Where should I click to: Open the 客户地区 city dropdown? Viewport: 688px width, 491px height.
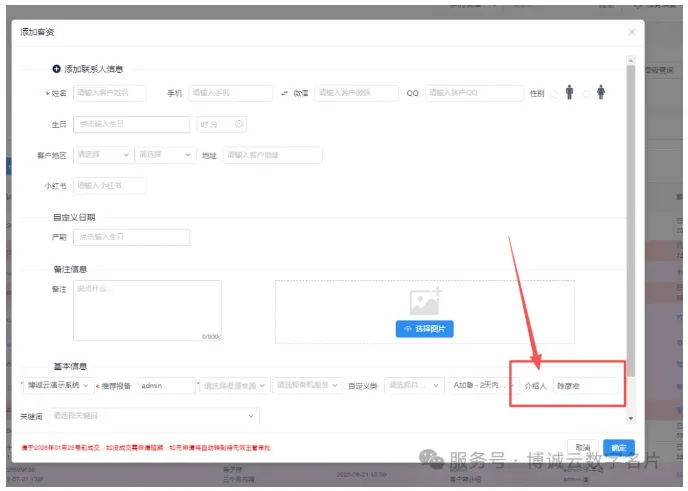point(165,155)
